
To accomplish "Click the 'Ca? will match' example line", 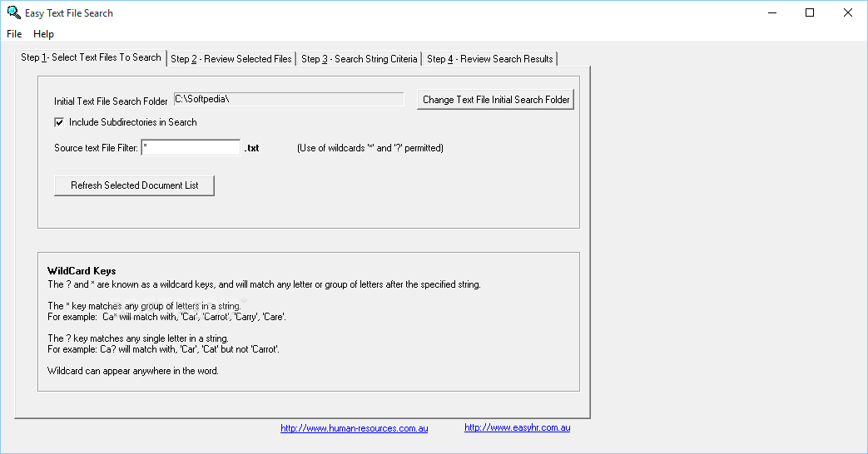I will click(x=163, y=349).
